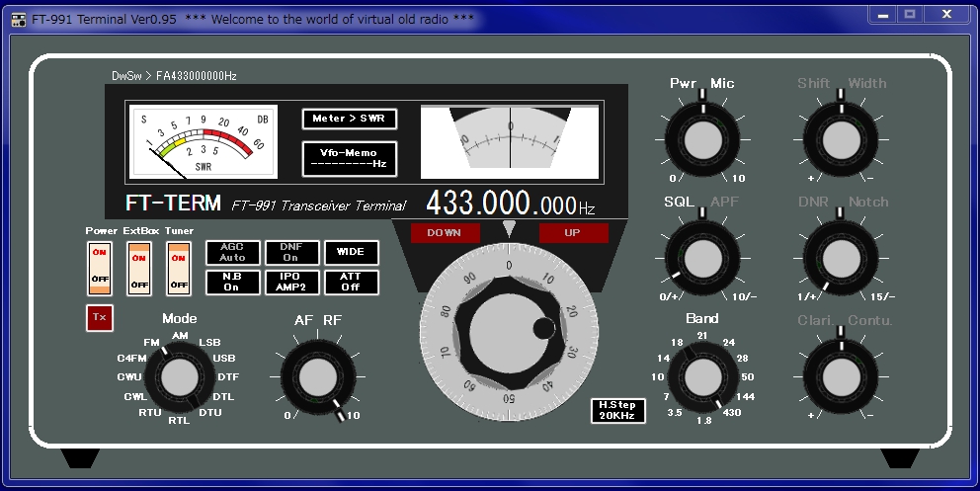Select AM on Mode dial

180,336
